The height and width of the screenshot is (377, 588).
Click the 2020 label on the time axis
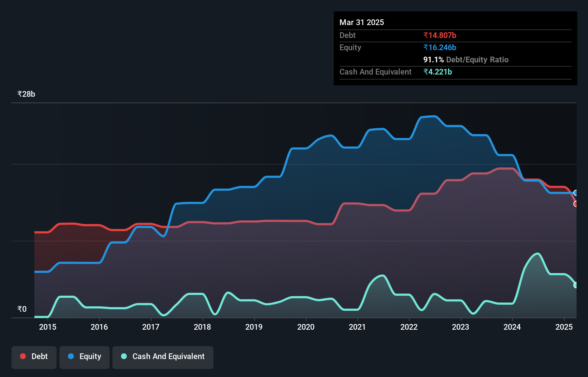coord(306,327)
